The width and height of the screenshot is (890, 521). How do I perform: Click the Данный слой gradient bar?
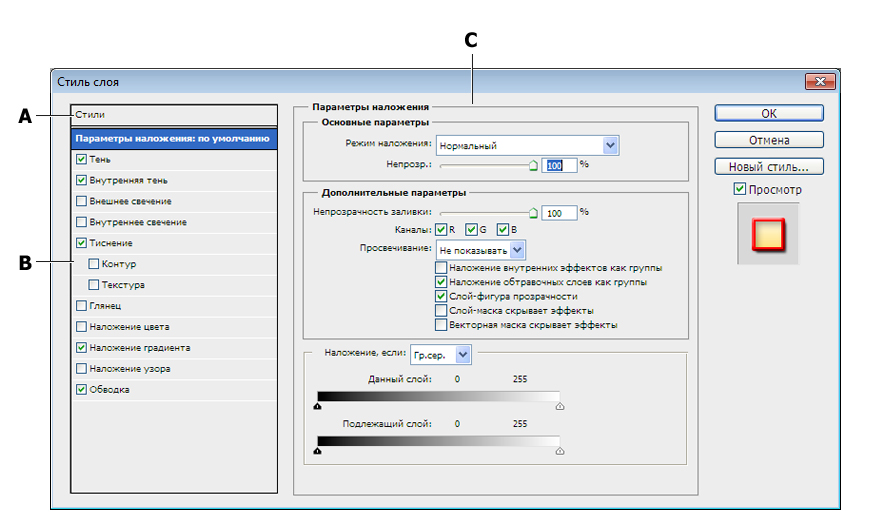tap(438, 396)
